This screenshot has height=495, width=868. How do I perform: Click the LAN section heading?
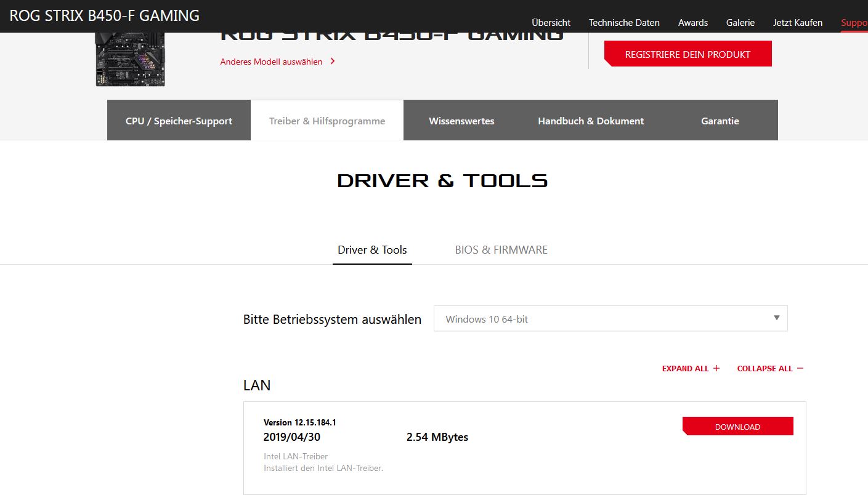click(x=257, y=385)
